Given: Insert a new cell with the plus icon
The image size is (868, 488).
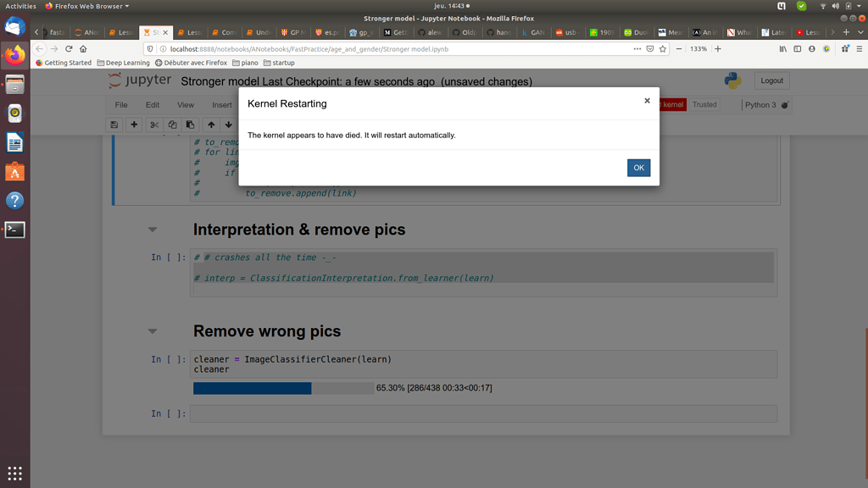Looking at the screenshot, I should coord(134,125).
